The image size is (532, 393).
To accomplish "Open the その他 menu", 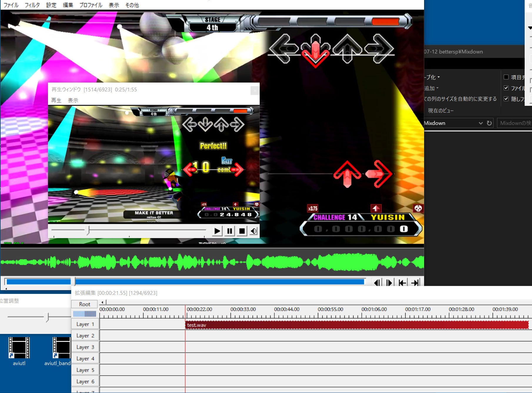I will tap(132, 5).
